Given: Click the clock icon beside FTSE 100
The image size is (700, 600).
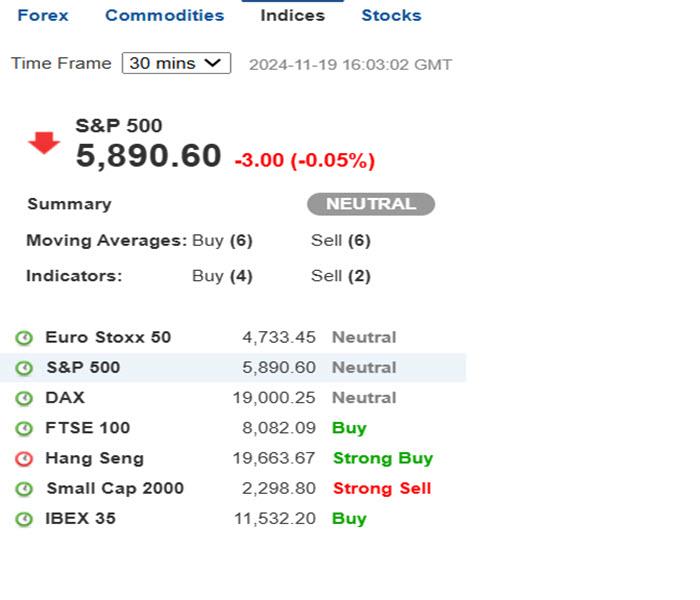Looking at the screenshot, I should tap(24, 428).
